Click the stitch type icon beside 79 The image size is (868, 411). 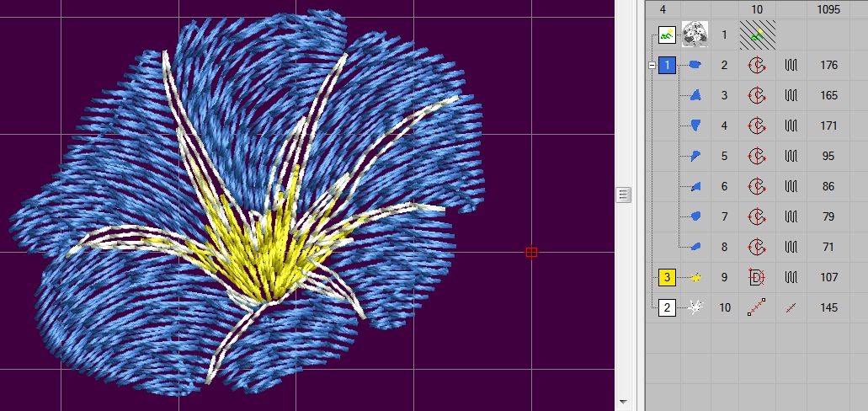(x=791, y=216)
